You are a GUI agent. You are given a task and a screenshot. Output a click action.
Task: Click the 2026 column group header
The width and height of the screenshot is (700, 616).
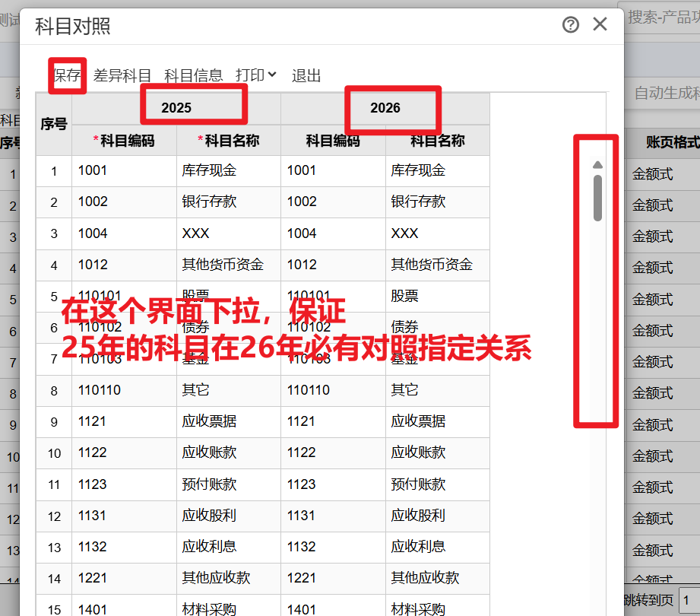[x=385, y=108]
